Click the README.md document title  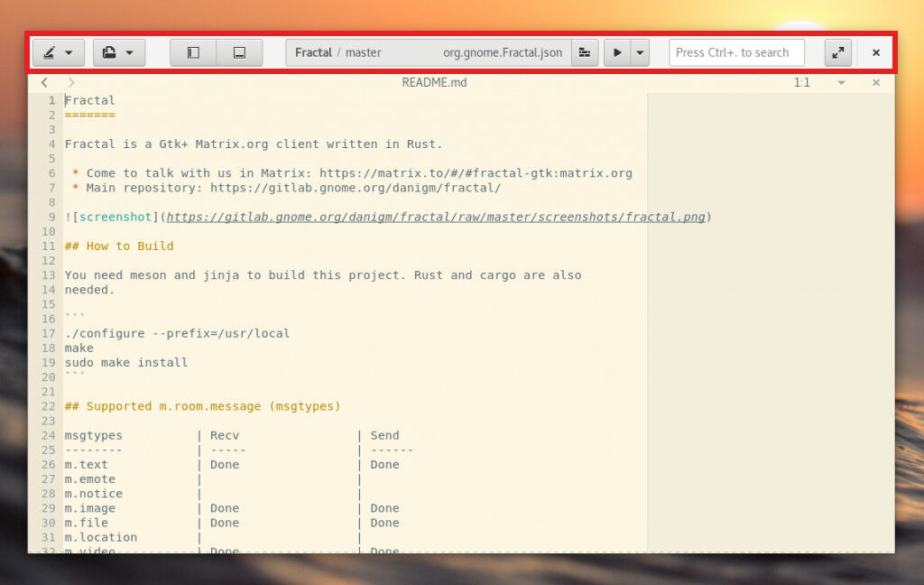[x=434, y=82]
